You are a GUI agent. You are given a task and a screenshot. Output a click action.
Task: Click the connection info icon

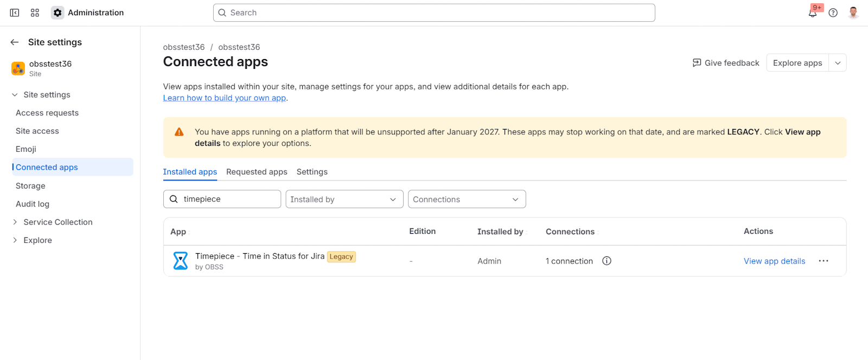[x=607, y=261]
